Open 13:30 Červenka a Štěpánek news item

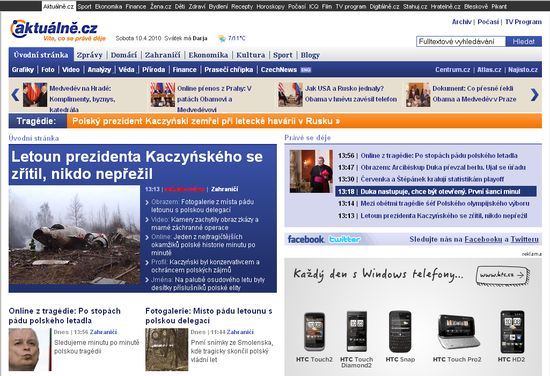click(432, 179)
